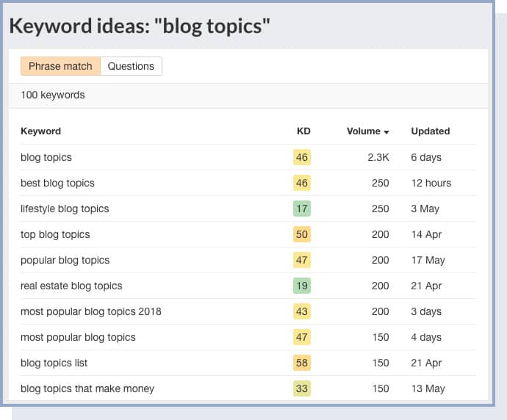The width and height of the screenshot is (507, 420).
Task: Click the 2.3K volume value
Action: coord(378,157)
